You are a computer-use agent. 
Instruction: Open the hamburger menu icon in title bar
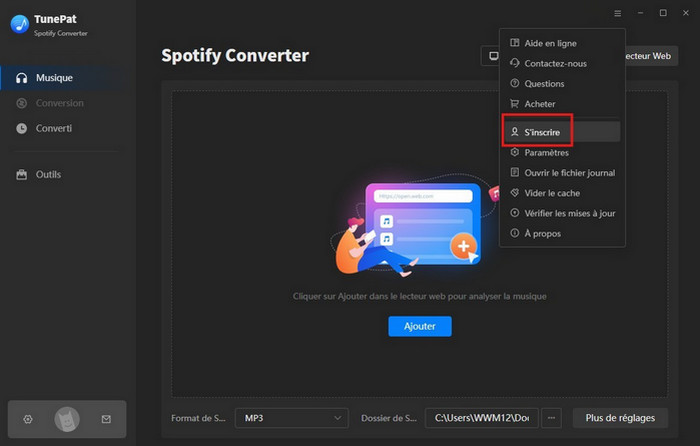coord(617,13)
